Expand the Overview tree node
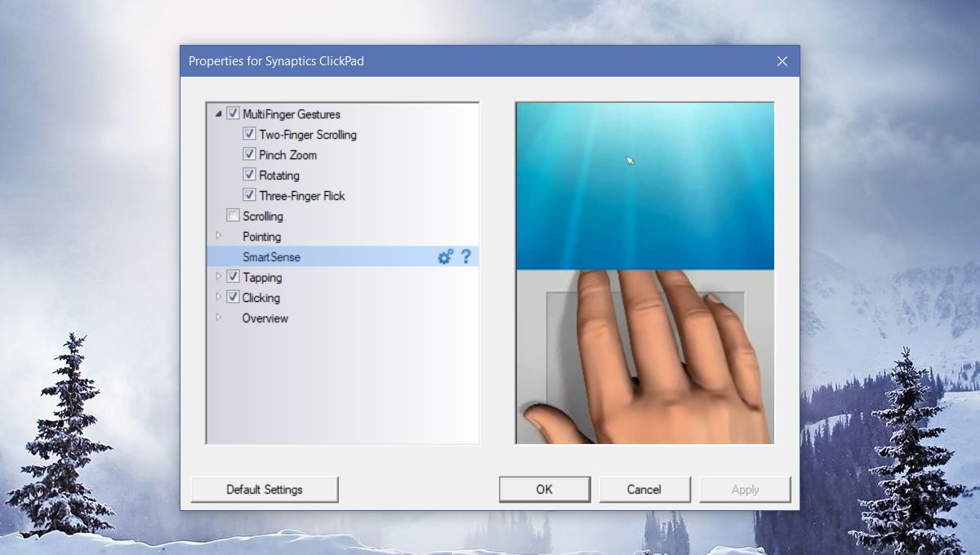Viewport: 980px width, 555px height. tap(218, 317)
